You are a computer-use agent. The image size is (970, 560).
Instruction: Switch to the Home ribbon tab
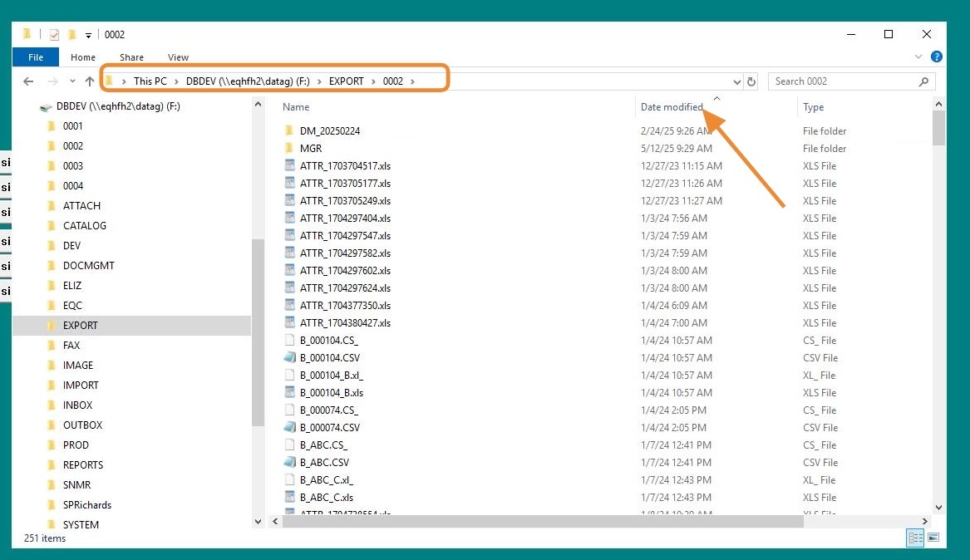[83, 56]
